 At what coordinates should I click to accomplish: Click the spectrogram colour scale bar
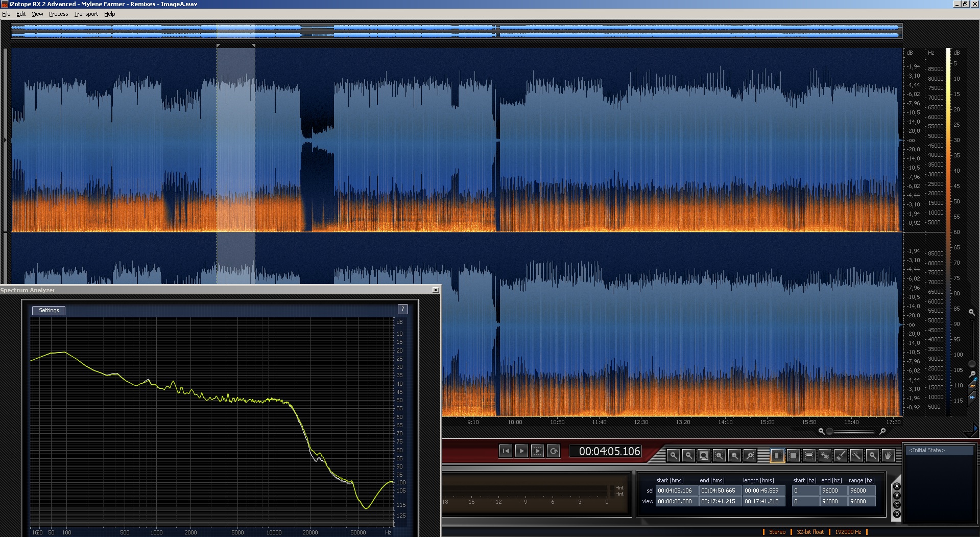[948, 231]
